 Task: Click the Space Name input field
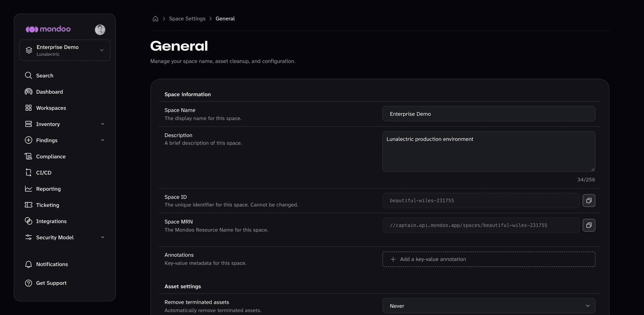click(489, 113)
